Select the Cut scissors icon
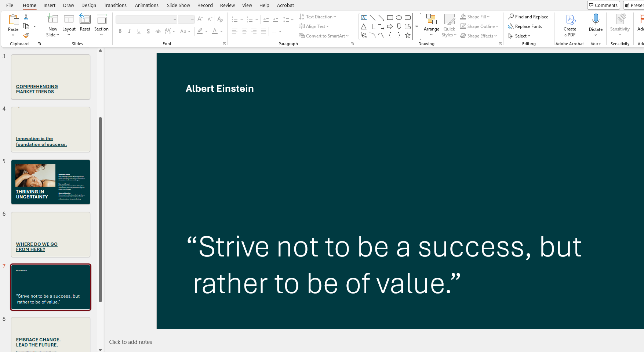The height and width of the screenshot is (352, 644). pos(26,17)
